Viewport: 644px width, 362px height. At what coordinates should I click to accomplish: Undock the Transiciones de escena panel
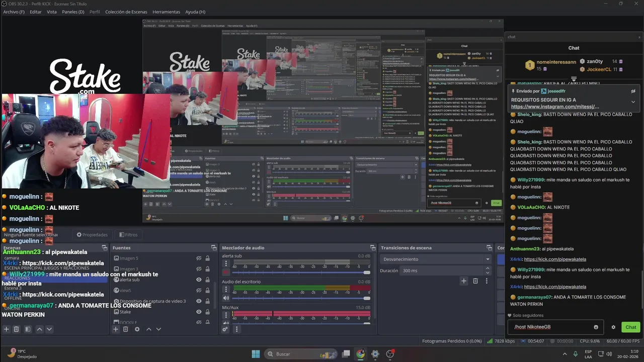(x=489, y=247)
